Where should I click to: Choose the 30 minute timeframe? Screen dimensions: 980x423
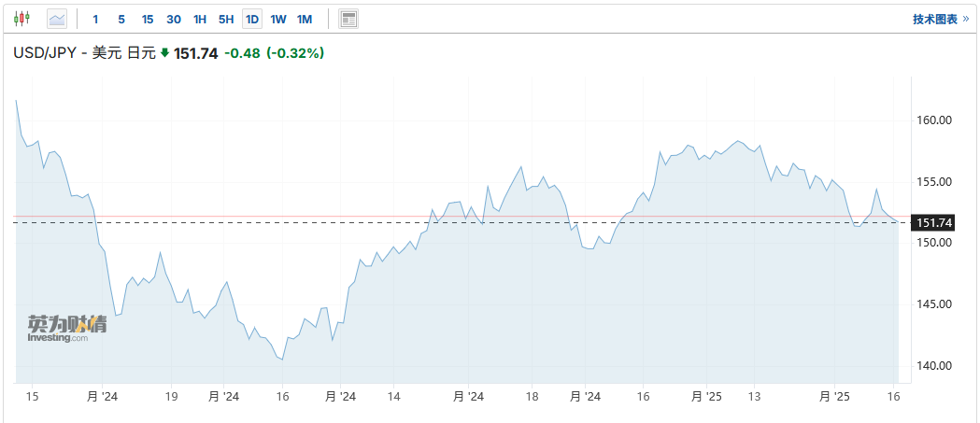coord(174,19)
